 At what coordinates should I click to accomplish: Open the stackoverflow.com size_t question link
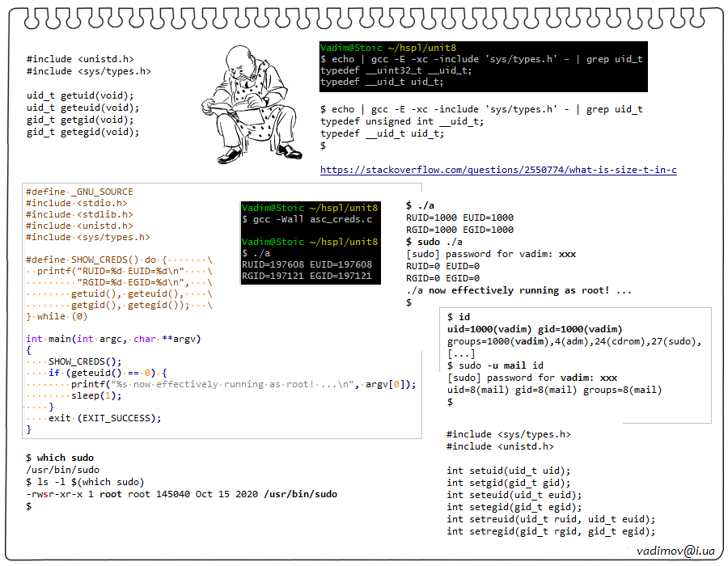(x=498, y=170)
